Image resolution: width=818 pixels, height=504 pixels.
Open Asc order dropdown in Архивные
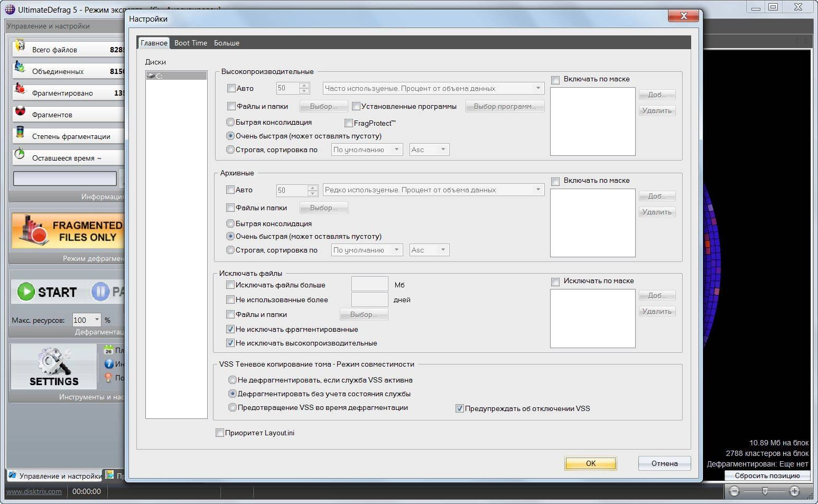429,250
